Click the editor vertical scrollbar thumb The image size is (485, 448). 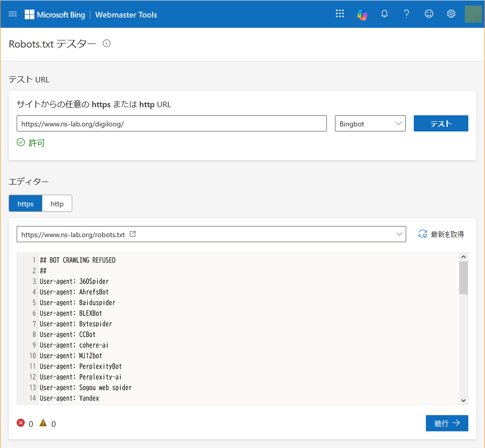point(463,278)
